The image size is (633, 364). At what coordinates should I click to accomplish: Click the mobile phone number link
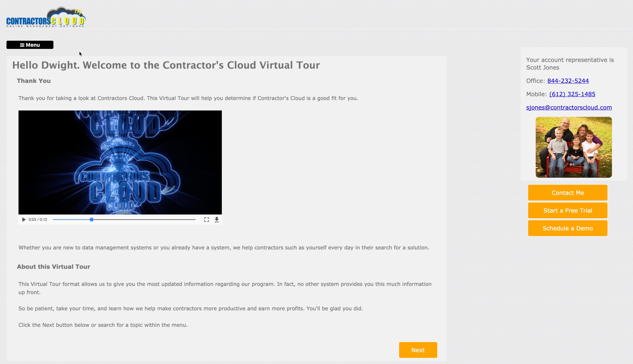pyautogui.click(x=572, y=94)
